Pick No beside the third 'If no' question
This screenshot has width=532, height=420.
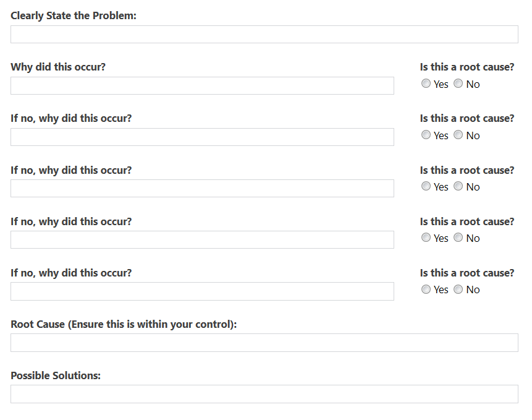click(x=458, y=238)
